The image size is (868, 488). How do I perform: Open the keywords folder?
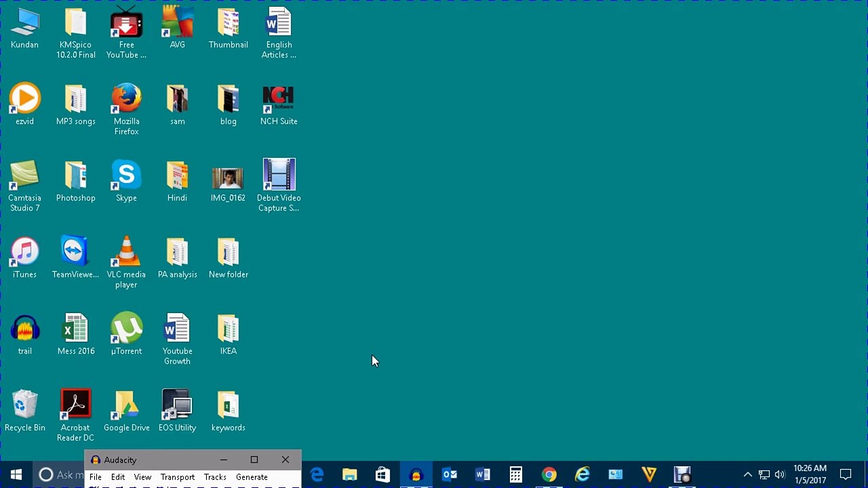pos(228,411)
